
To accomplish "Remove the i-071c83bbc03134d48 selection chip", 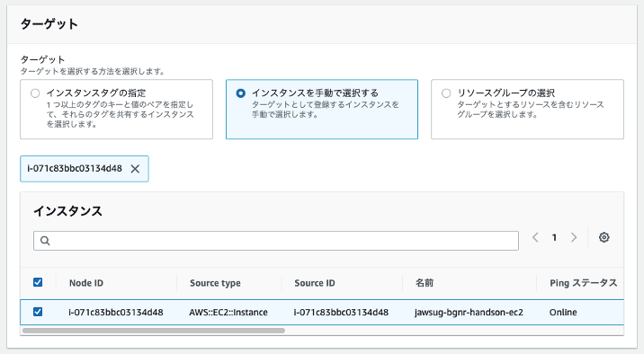I will (x=135, y=169).
